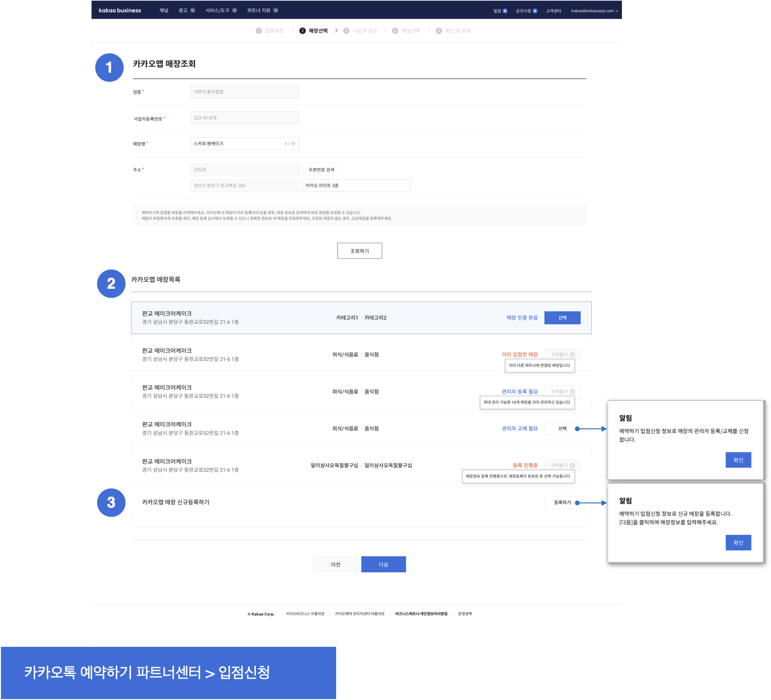Viewport: 771px width, 700px height.
Task: Click blue 선택 button for verified store
Action: point(562,318)
